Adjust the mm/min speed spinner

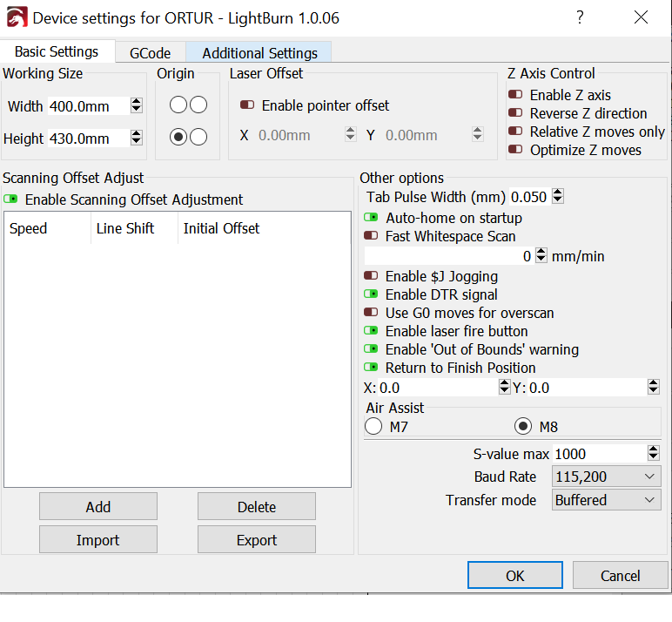coord(541,255)
